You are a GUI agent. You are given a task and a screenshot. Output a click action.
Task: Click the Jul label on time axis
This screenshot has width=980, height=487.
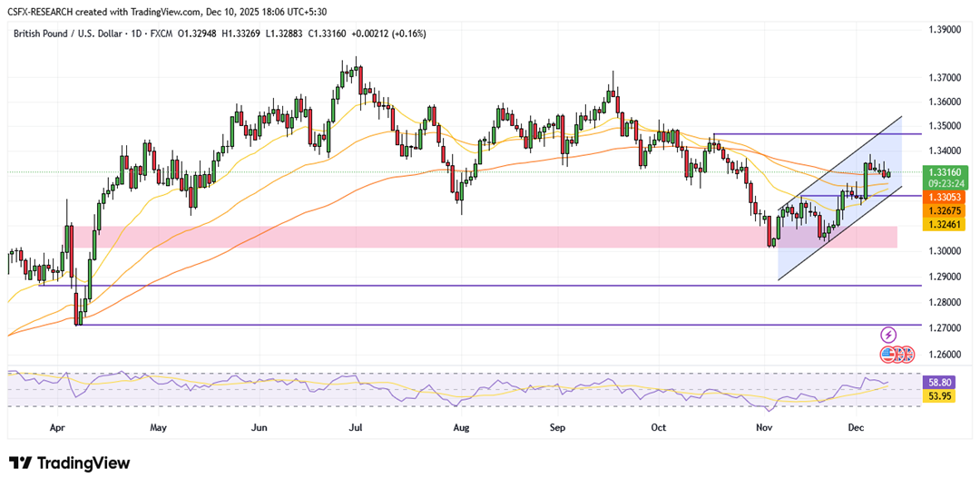(x=355, y=426)
